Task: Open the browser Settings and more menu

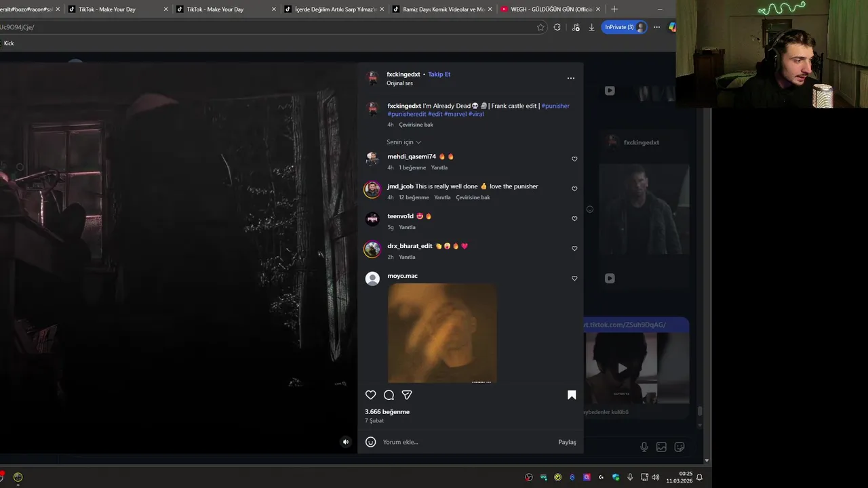Action: click(x=656, y=27)
